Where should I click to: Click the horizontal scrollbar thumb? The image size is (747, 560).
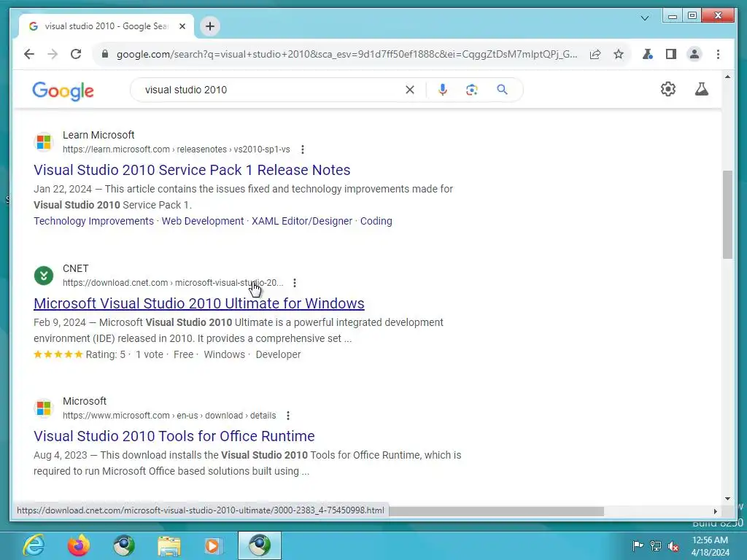pos(496,511)
